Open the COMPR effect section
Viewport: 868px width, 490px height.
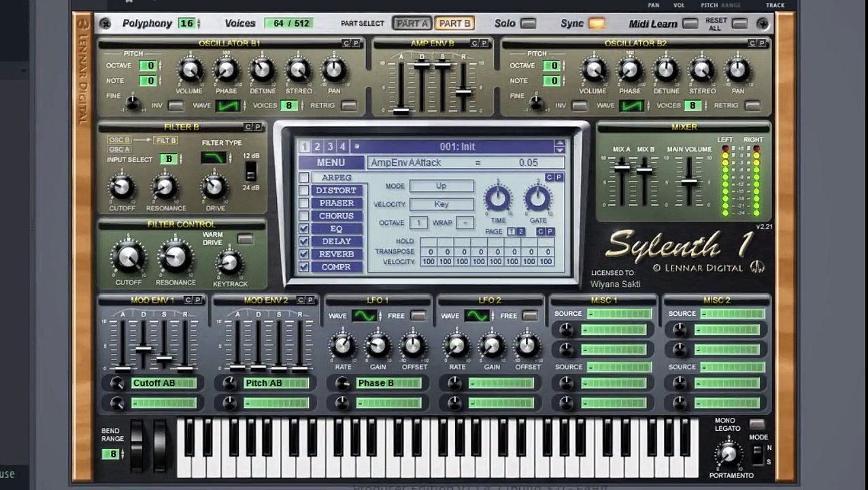[336, 267]
